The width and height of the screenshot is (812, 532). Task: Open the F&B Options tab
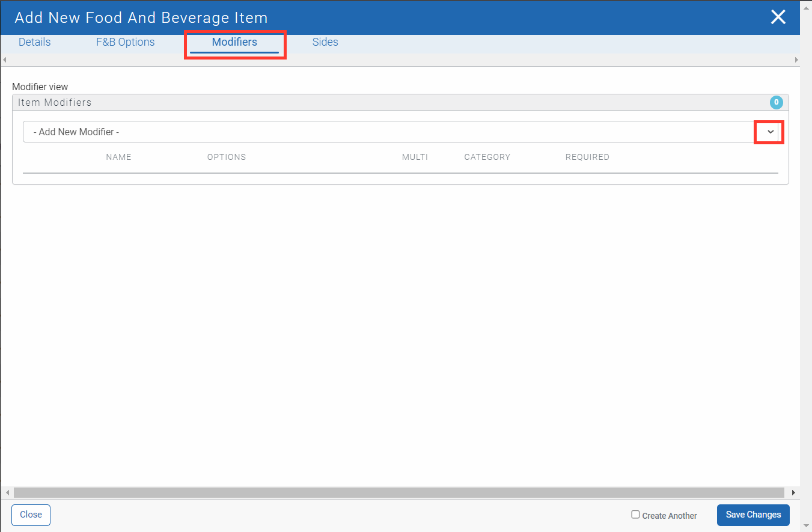[x=126, y=42]
